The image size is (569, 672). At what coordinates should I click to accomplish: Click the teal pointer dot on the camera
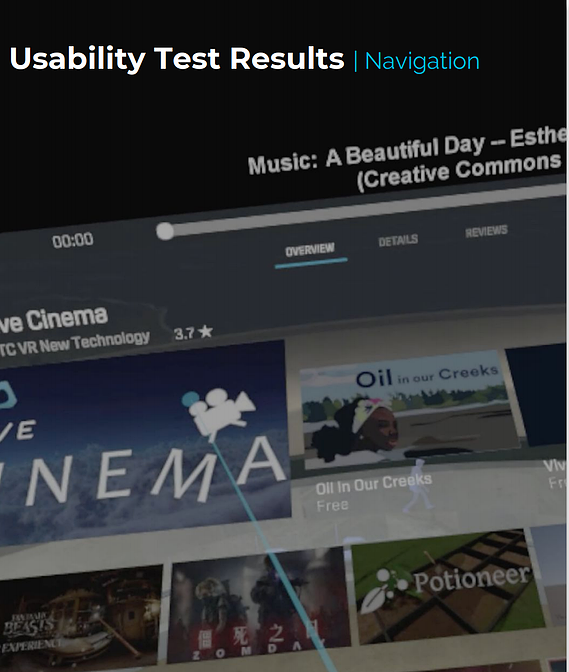point(190,399)
